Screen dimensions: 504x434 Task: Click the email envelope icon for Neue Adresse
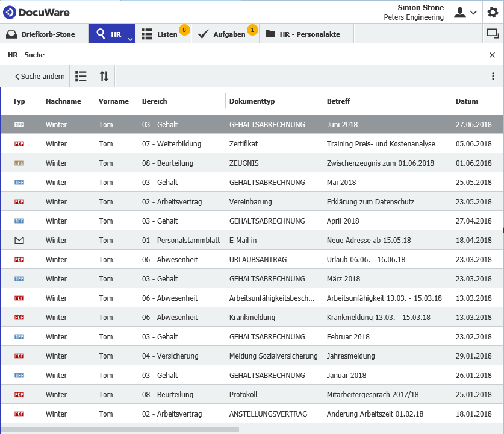[x=19, y=241]
